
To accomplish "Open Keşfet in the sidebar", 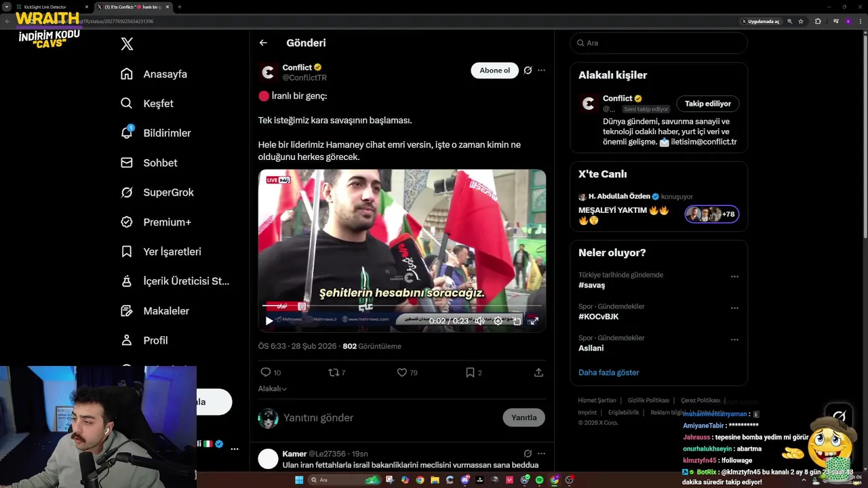I will click(x=146, y=104).
